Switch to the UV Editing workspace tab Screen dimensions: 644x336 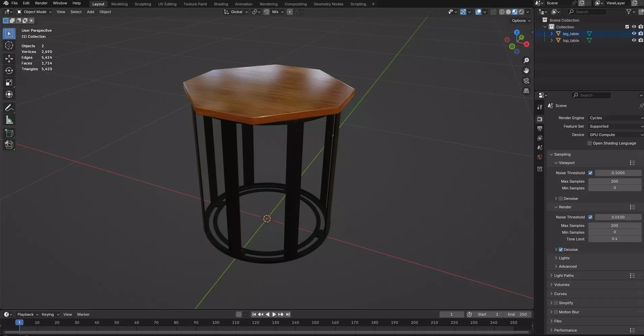pos(167,4)
